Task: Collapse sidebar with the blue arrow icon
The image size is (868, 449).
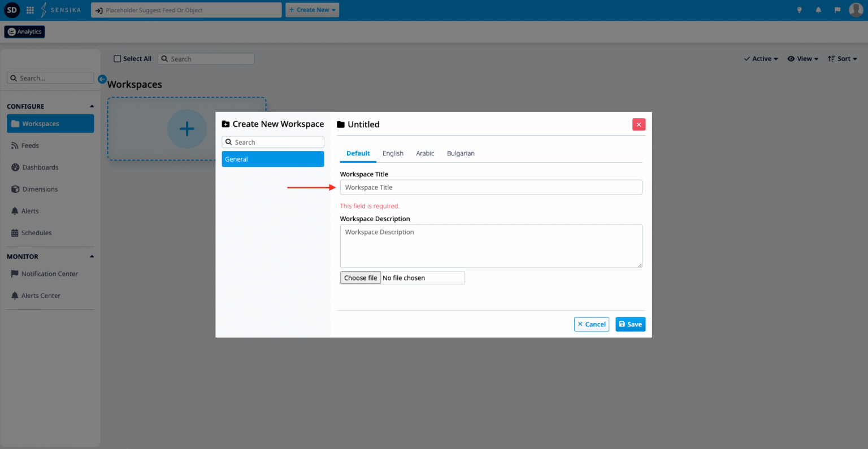Action: (102, 79)
